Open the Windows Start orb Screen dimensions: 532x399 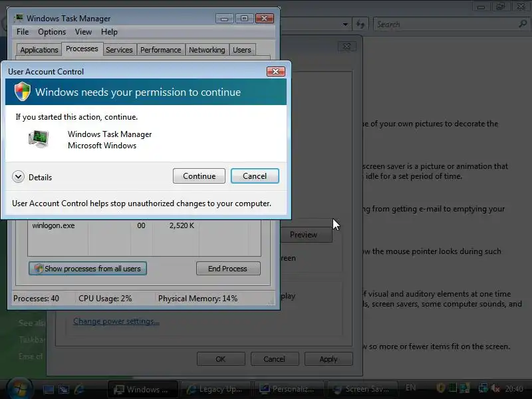click(19, 389)
